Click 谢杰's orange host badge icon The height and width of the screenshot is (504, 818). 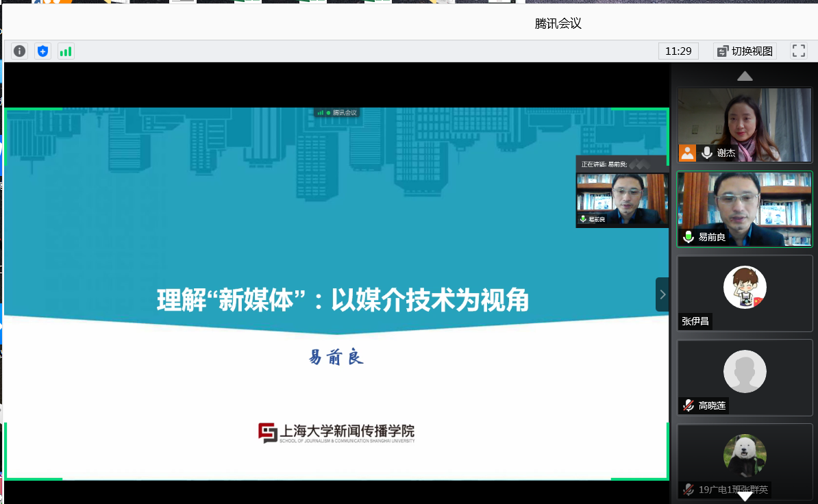687,153
